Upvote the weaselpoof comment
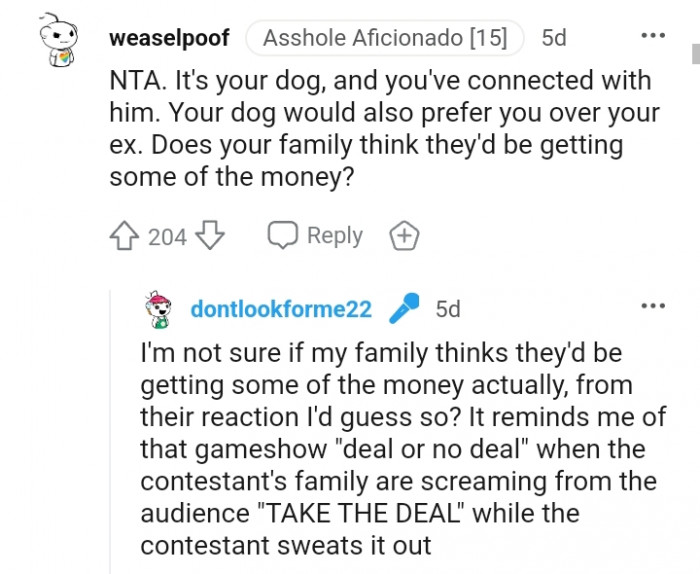 pyautogui.click(x=124, y=236)
